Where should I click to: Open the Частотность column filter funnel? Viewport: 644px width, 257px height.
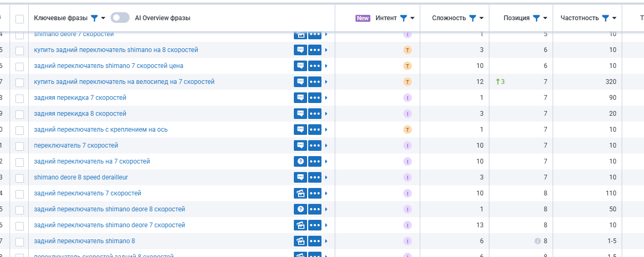[x=605, y=18]
